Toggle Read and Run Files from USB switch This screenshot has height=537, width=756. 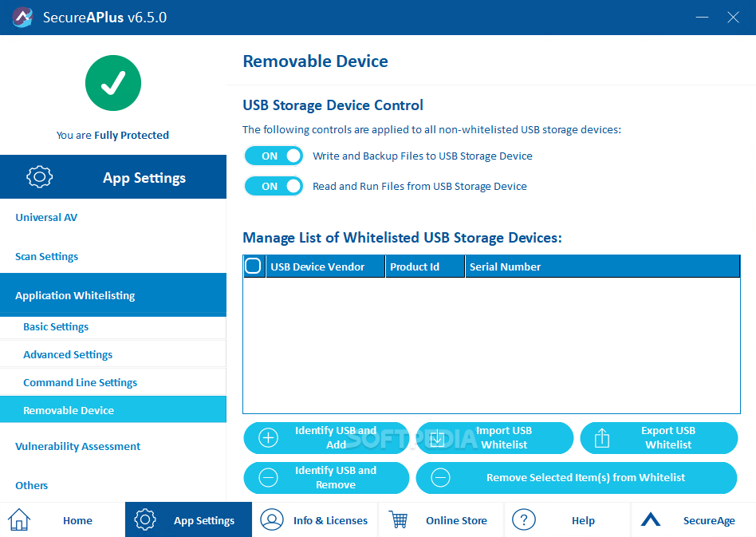click(274, 186)
